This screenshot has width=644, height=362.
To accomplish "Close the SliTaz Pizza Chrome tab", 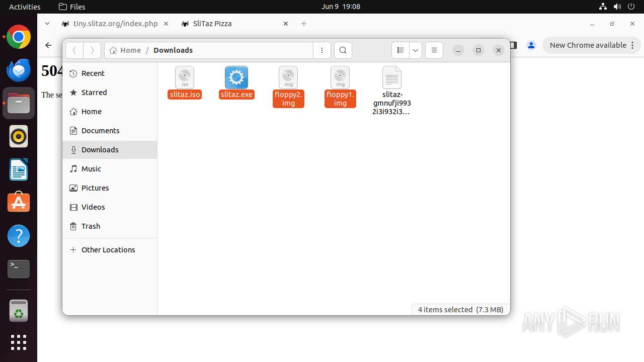I will click(286, 24).
